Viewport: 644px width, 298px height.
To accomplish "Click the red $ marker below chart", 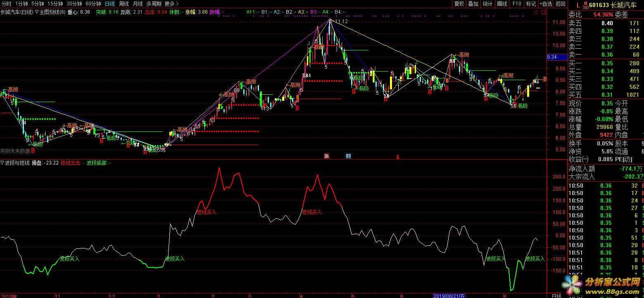I will 397,157.
